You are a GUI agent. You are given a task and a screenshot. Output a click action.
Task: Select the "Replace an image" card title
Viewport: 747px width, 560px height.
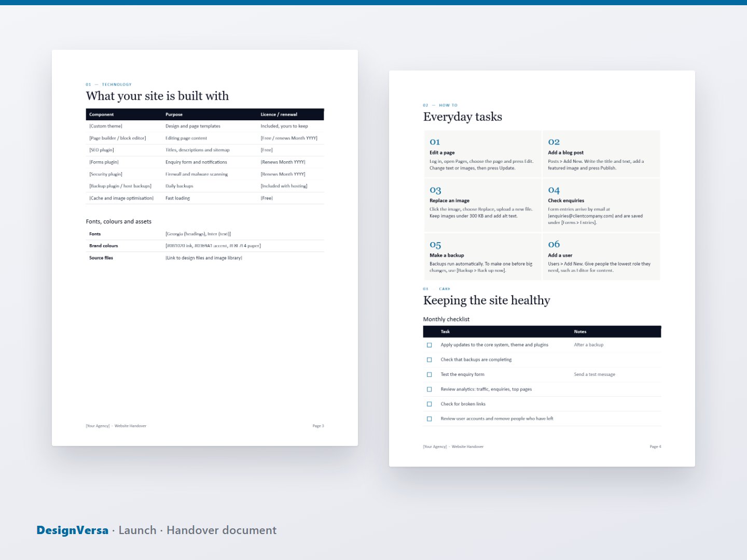(x=449, y=201)
